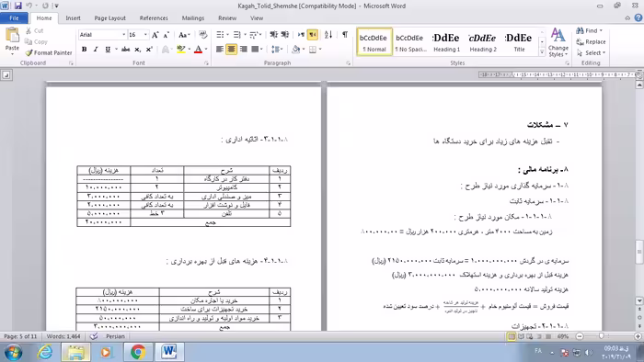Click the Shrink Font icon

pos(166,35)
